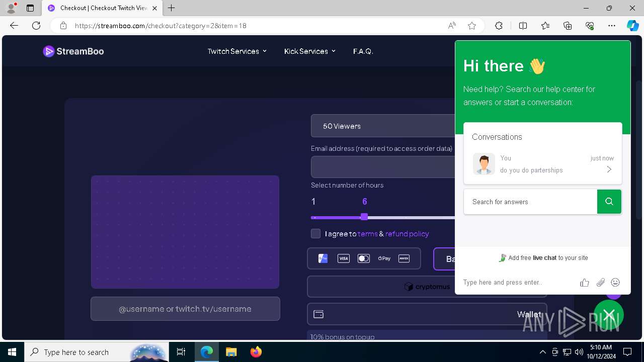Open the F.A.Q. page
The width and height of the screenshot is (644, 362).
[x=363, y=51]
